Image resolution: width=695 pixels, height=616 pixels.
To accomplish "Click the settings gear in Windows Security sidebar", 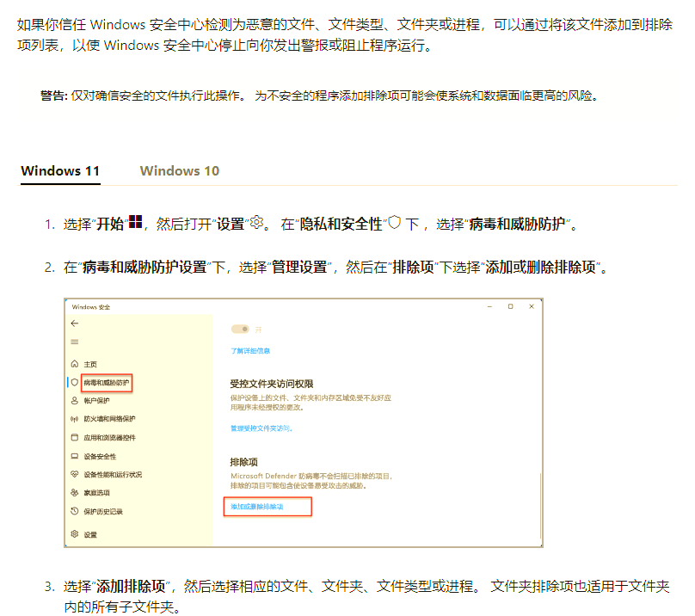I will 75,534.
